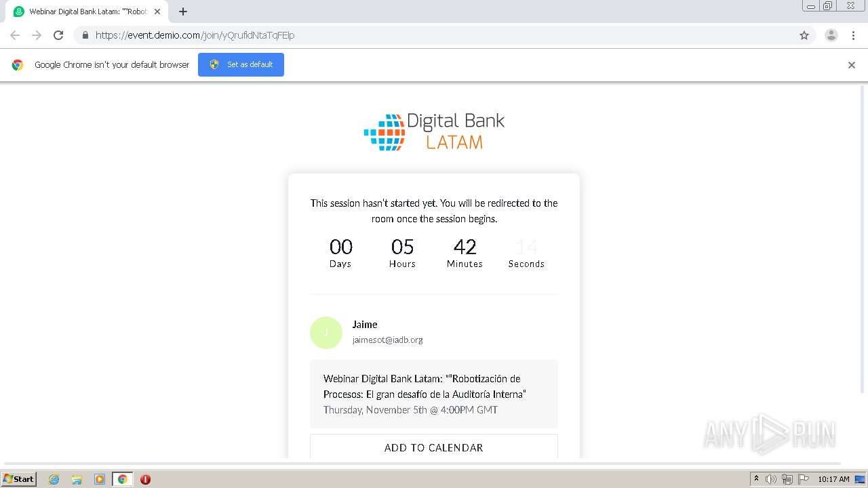Click the Chrome taskbar icon
This screenshot has height=488, width=868.
tap(122, 479)
